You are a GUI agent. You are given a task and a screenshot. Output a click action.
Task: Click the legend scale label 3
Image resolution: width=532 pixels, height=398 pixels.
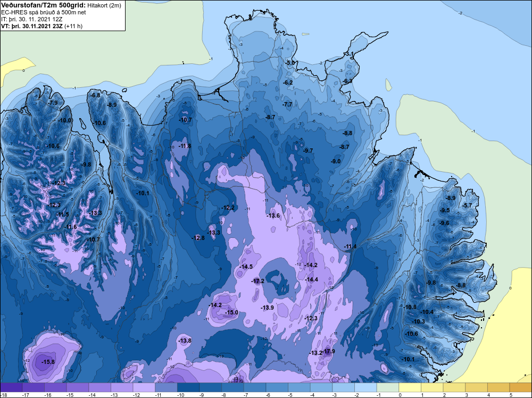(x=467, y=395)
